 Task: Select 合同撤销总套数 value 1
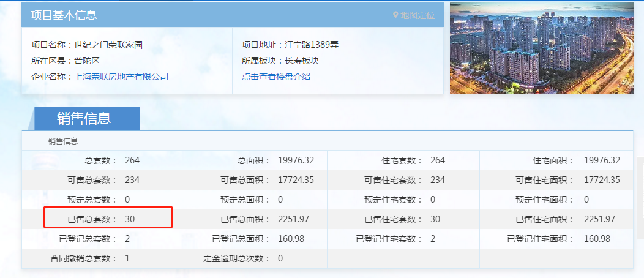pyautogui.click(x=127, y=258)
